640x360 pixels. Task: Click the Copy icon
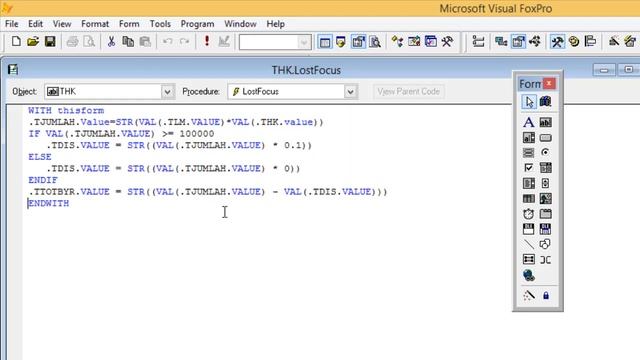[x=128, y=41]
